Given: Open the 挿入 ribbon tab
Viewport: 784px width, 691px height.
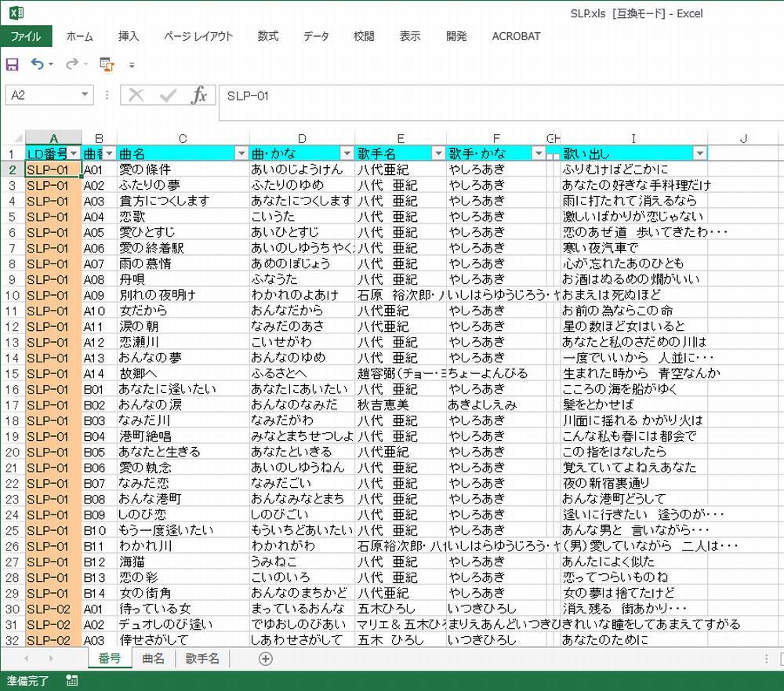Looking at the screenshot, I should click(x=129, y=36).
